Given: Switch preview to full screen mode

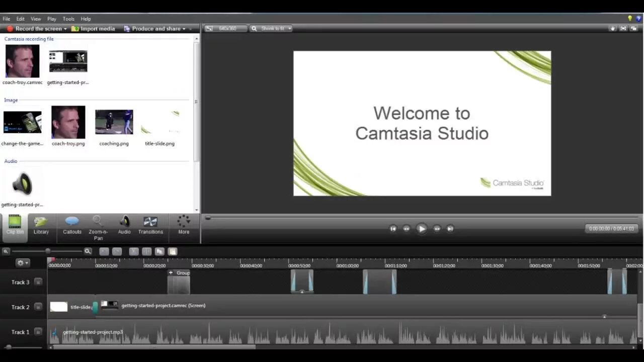Looking at the screenshot, I should [623, 29].
